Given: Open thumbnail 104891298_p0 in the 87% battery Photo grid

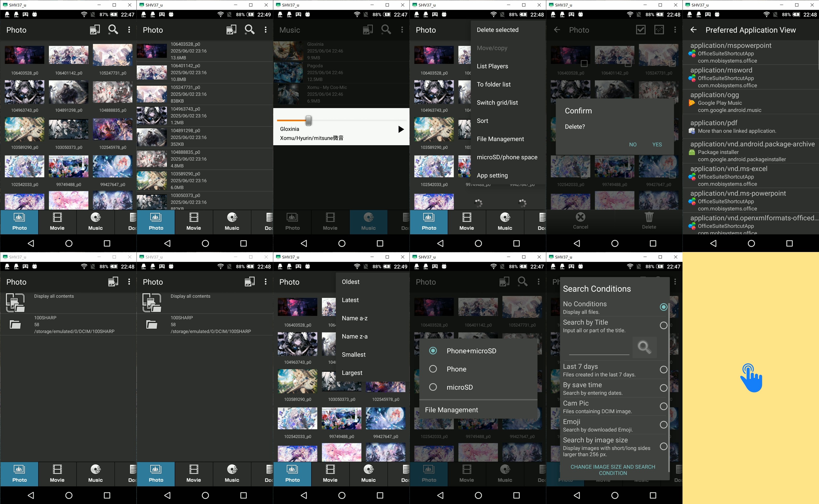Looking at the screenshot, I should 68,92.
